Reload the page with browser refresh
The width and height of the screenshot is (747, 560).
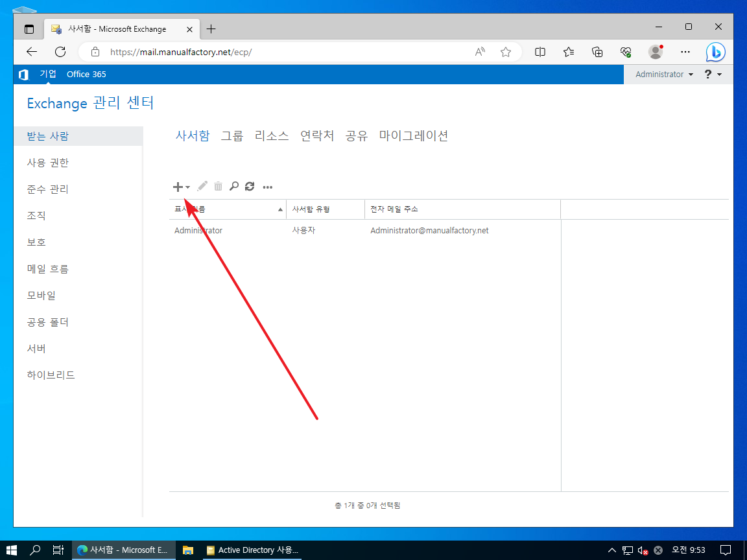[x=60, y=52]
